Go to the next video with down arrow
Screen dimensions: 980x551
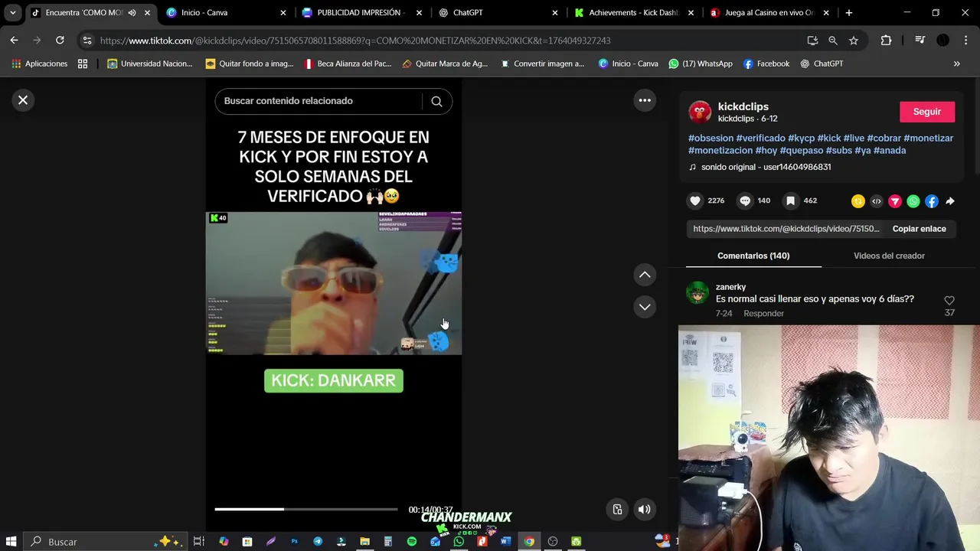[x=645, y=307]
